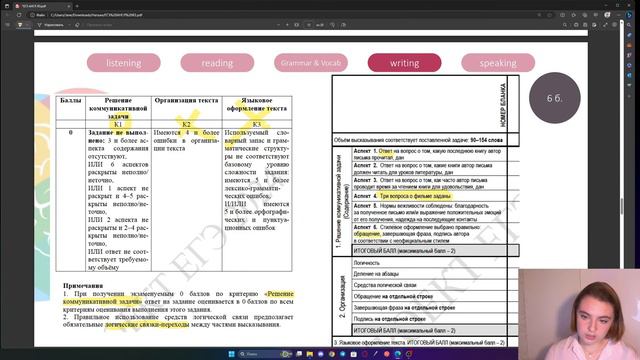640x360 pixels.
Task: Open the reading section tab
Action: [x=217, y=63]
